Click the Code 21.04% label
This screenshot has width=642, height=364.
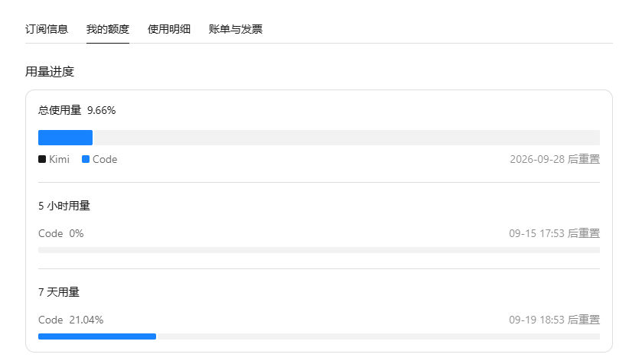tap(71, 320)
